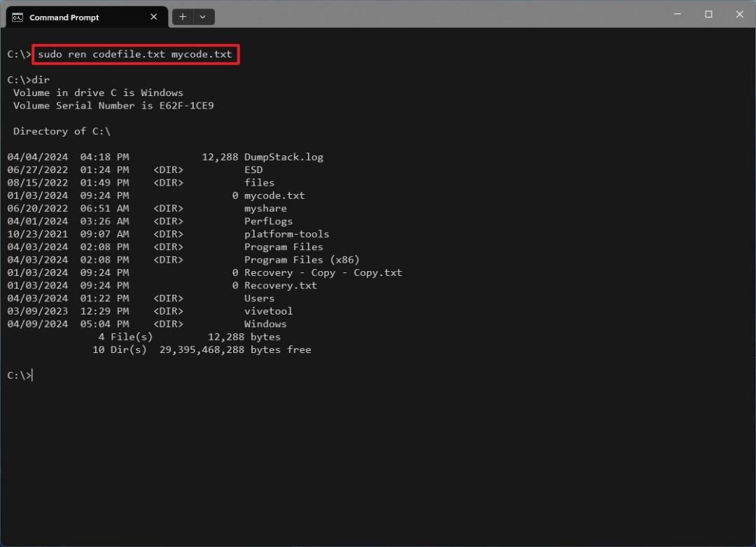756x547 pixels.
Task: Click the mycode.txt file entry
Action: click(x=274, y=195)
